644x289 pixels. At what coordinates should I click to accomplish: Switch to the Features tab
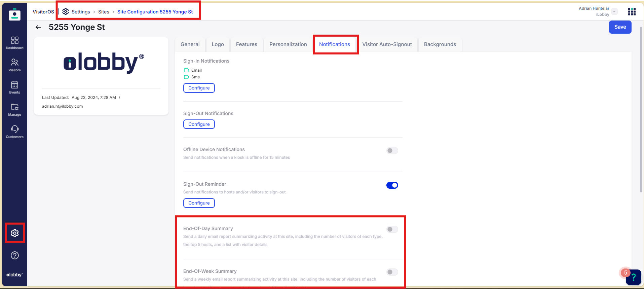click(247, 44)
